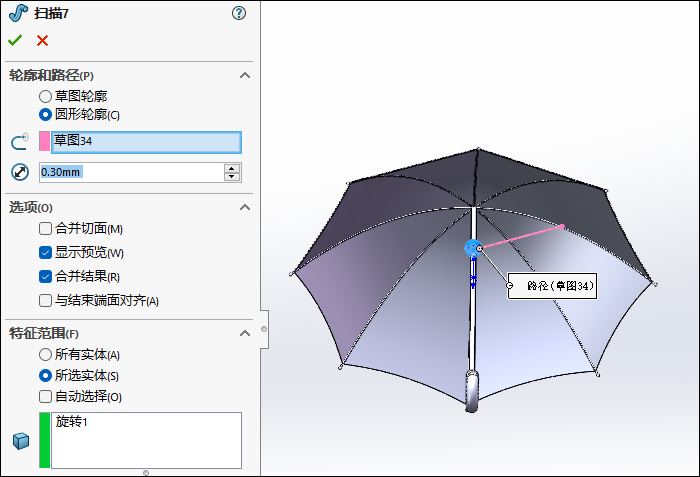Click the blue sweep profile handle on umbrella

point(472,248)
